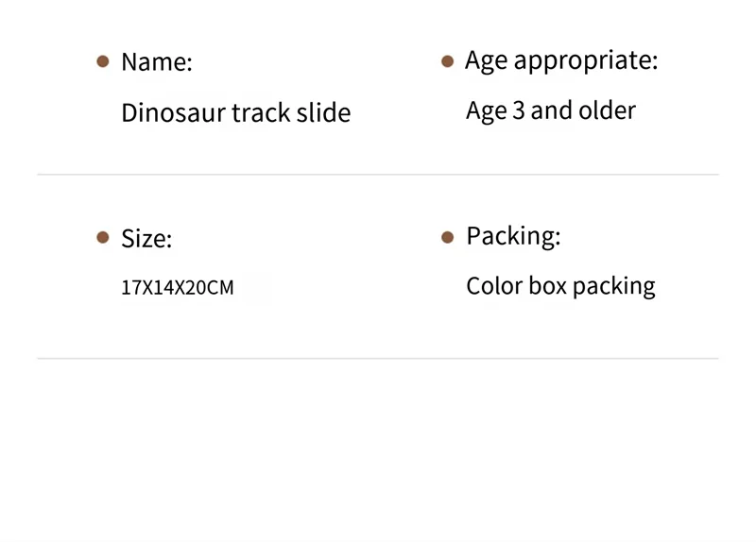This screenshot has width=756, height=542.
Task: Click the word "slide" in the product name
Action: pos(324,113)
